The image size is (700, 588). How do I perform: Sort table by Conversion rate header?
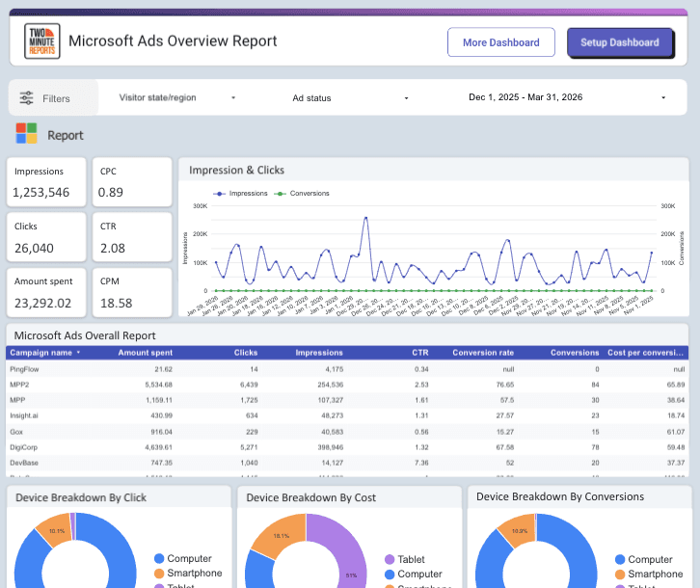(x=483, y=353)
